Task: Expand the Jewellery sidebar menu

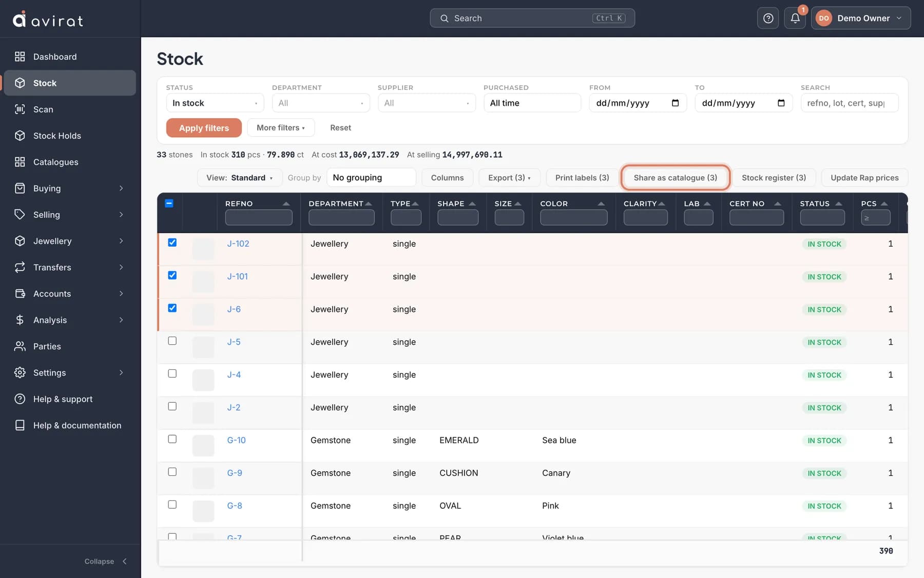Action: pyautogui.click(x=70, y=241)
